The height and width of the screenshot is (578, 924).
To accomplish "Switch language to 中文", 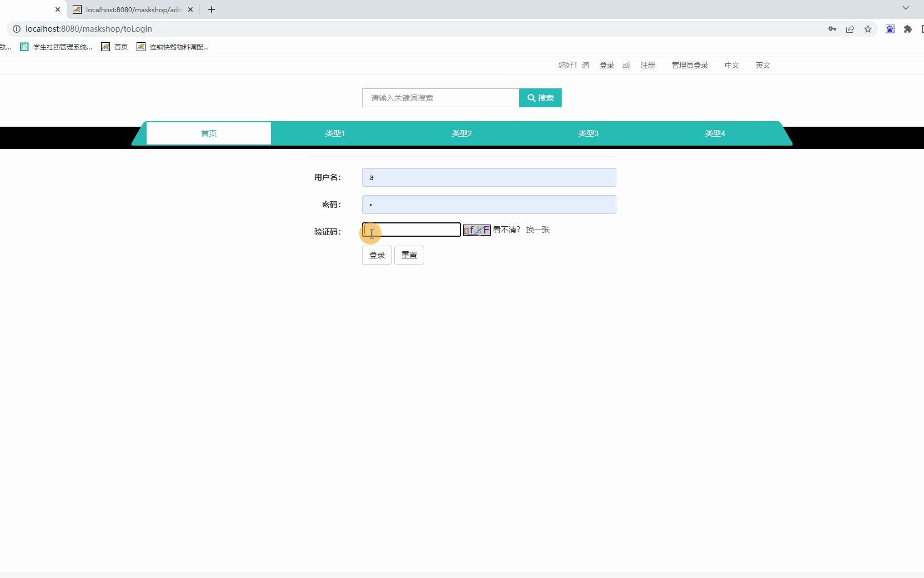I will [732, 65].
